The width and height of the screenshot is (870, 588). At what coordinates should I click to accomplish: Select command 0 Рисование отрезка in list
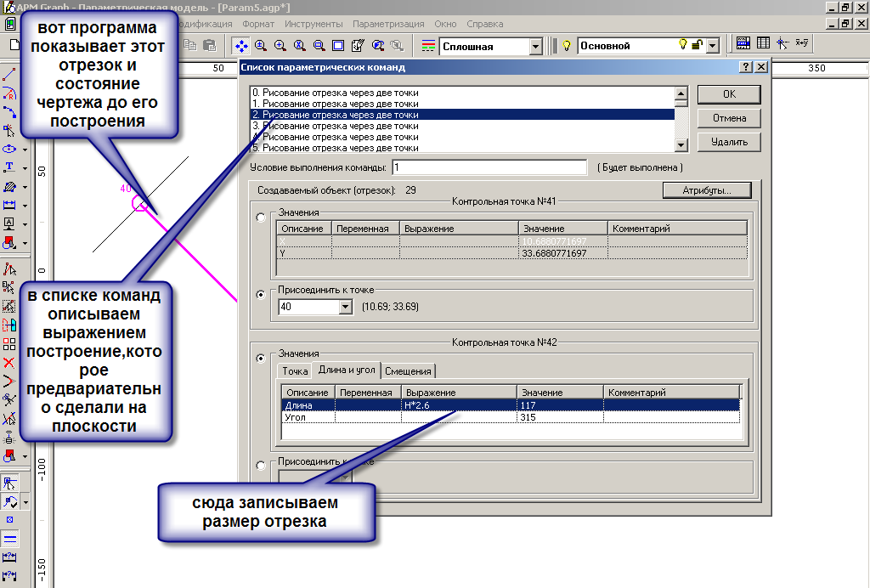click(463, 93)
